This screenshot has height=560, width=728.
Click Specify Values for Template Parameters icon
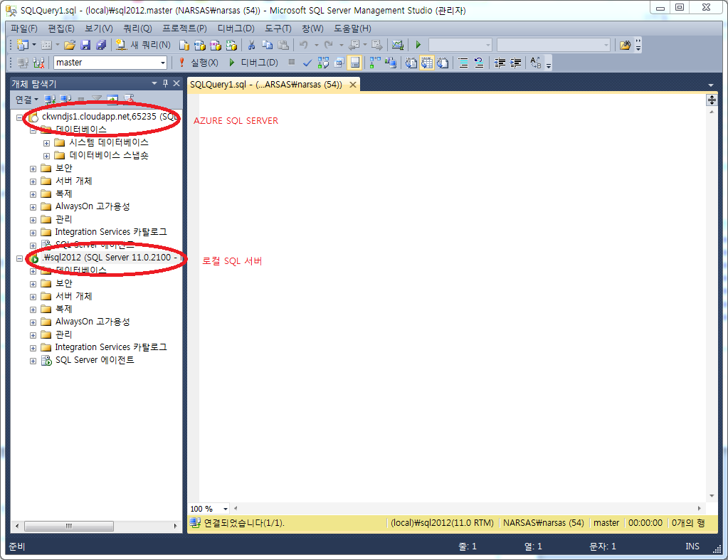536,63
